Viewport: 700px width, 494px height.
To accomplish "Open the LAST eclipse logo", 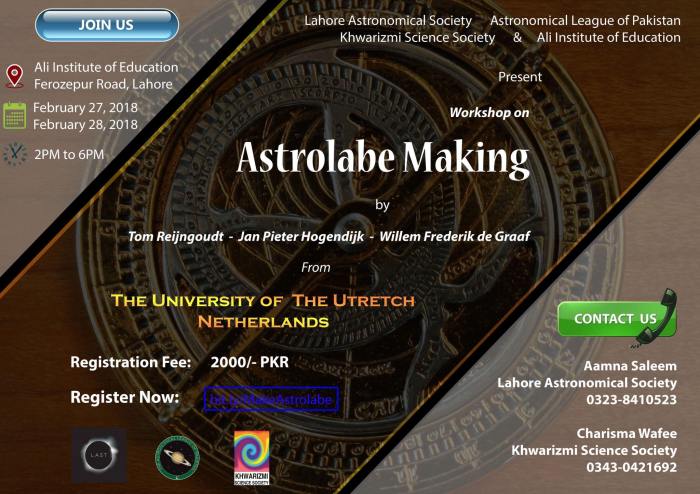I will (98, 455).
